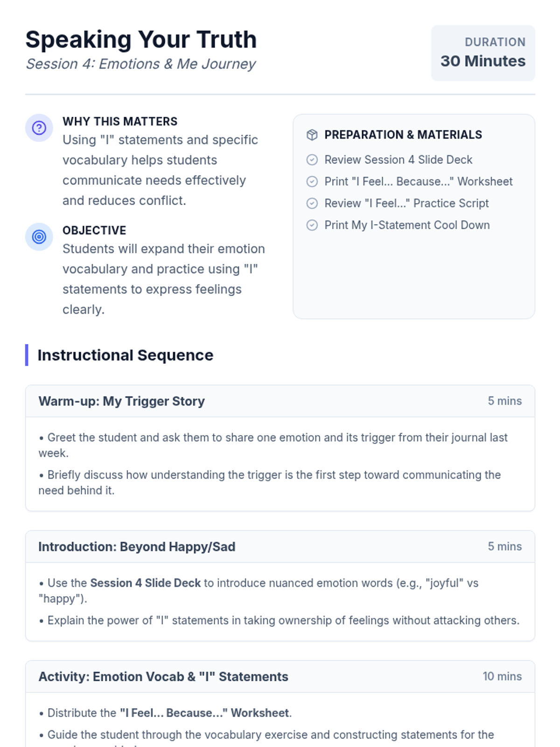Click the Warm-up: My Trigger Story header
Image resolution: width=560 pixels, height=747 pixels.
121,401
